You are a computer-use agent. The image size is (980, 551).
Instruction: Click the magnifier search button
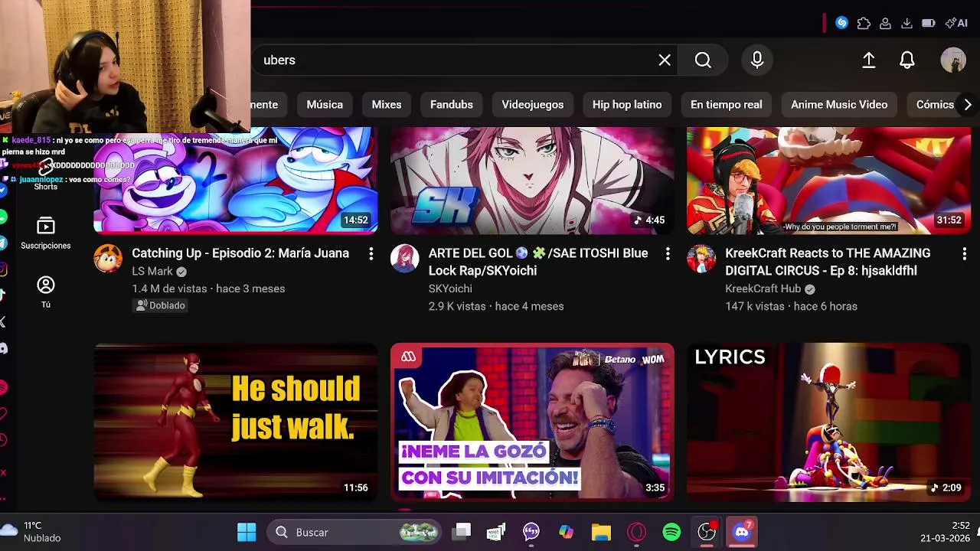(x=703, y=60)
